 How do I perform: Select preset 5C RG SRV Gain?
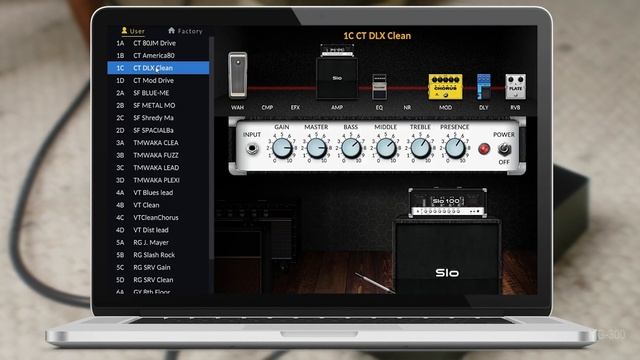(x=158, y=267)
